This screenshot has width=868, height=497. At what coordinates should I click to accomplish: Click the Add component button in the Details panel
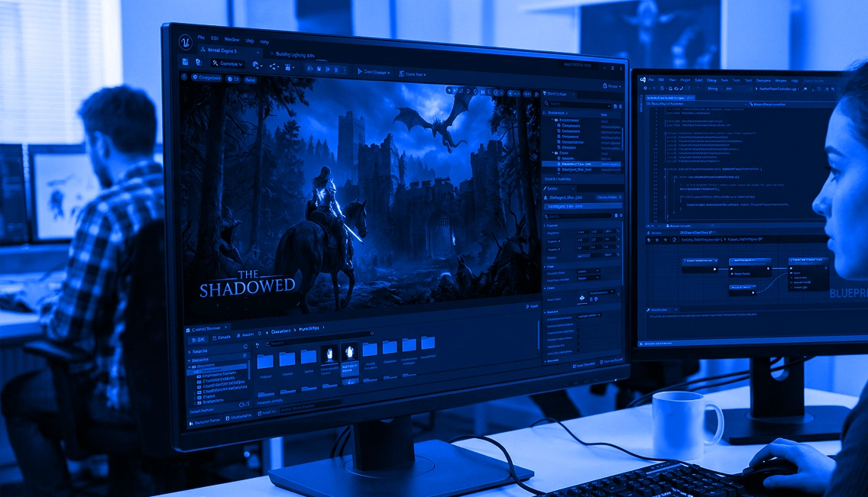coord(607,198)
